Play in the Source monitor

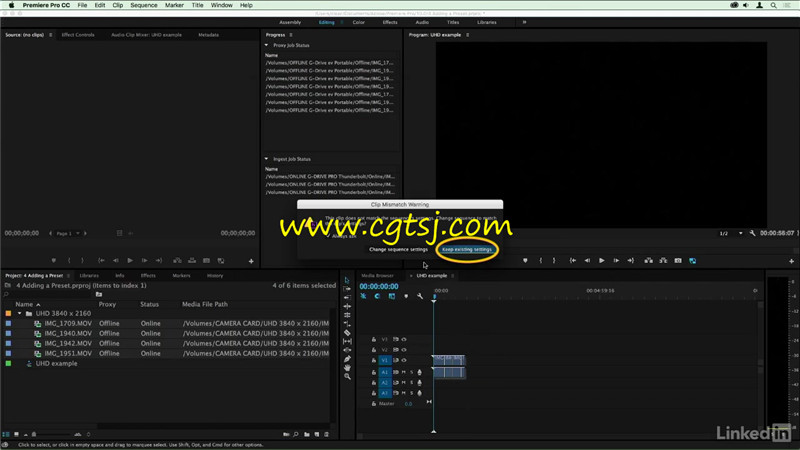(130, 261)
